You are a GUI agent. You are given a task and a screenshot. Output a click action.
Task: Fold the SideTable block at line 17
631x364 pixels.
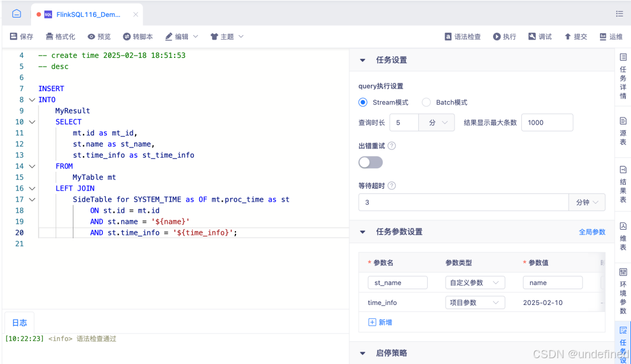coord(32,199)
